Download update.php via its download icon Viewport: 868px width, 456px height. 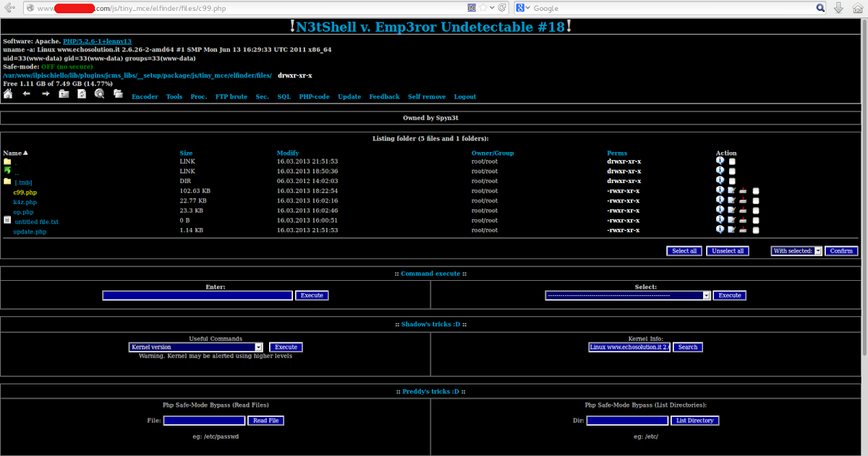click(x=742, y=230)
